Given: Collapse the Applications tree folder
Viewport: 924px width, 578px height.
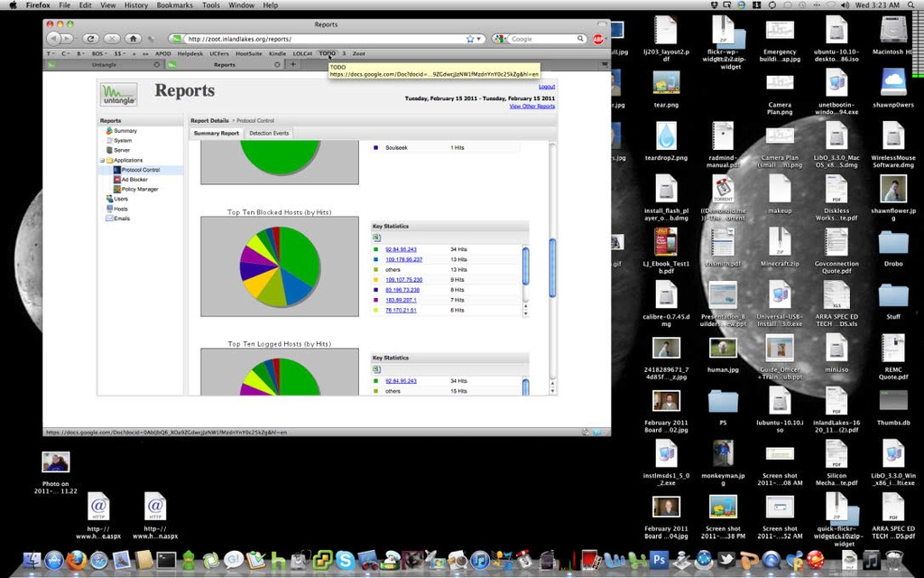Looking at the screenshot, I should pos(103,160).
